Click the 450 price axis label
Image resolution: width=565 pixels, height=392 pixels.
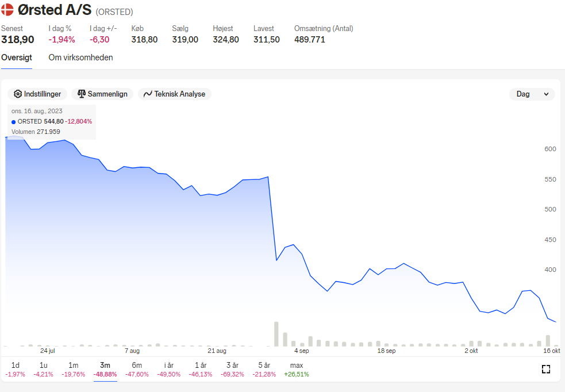pyautogui.click(x=550, y=240)
